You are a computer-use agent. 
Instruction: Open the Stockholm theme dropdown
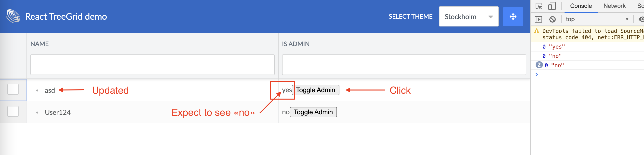469,16
